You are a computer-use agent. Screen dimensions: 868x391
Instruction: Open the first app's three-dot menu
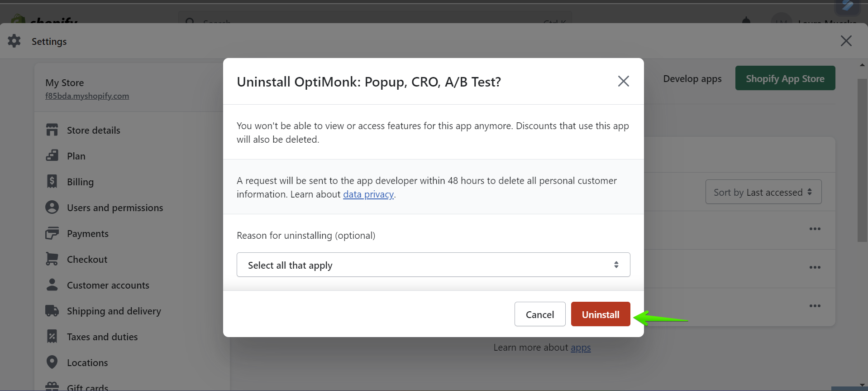(x=815, y=229)
